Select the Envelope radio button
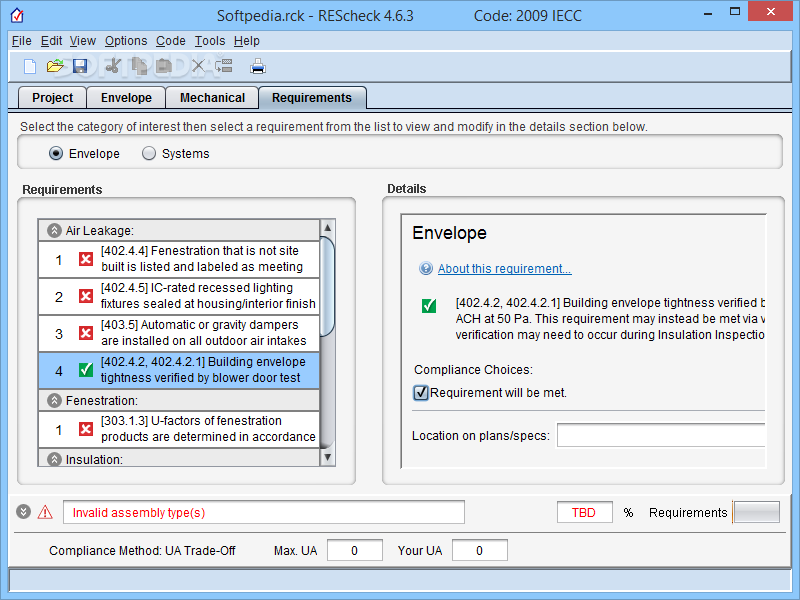800x600 pixels. point(56,154)
